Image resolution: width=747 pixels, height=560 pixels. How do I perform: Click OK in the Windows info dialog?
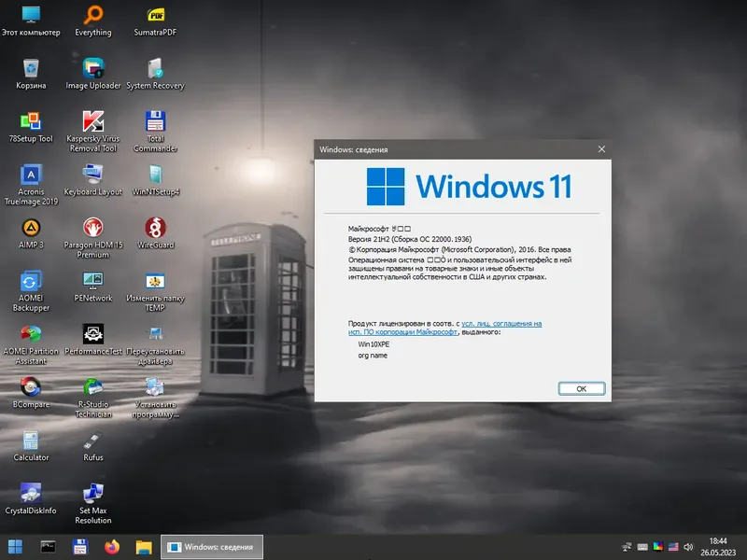point(581,388)
